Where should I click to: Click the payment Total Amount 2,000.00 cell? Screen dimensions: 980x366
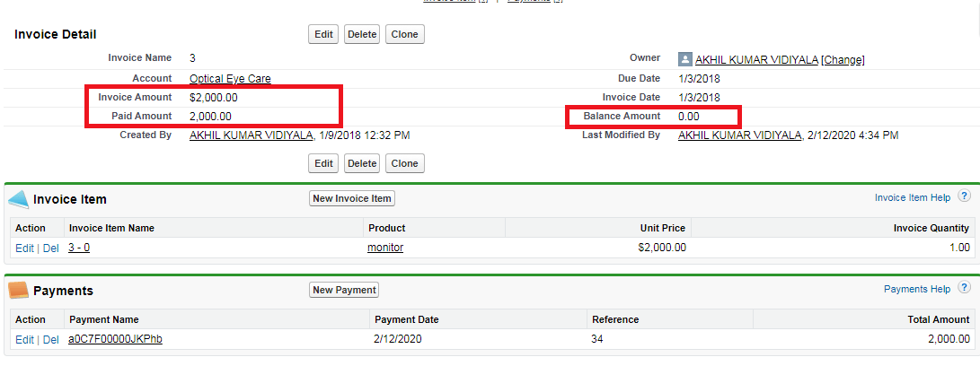click(949, 339)
